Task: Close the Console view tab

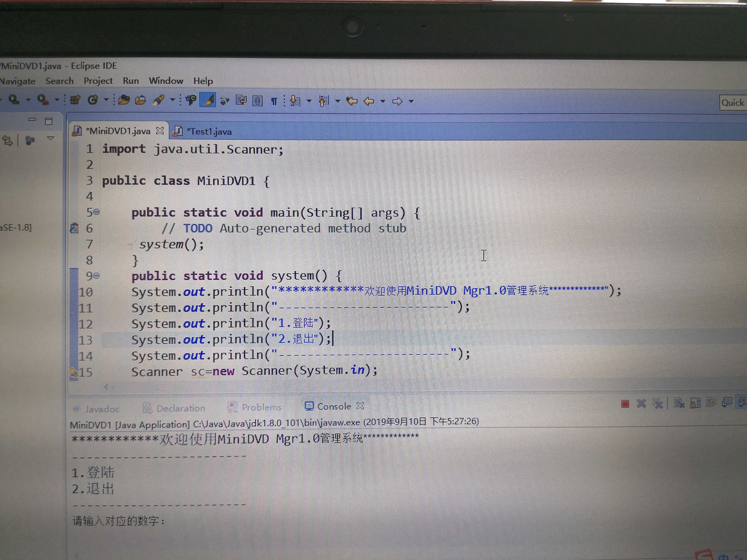Action: [360, 406]
